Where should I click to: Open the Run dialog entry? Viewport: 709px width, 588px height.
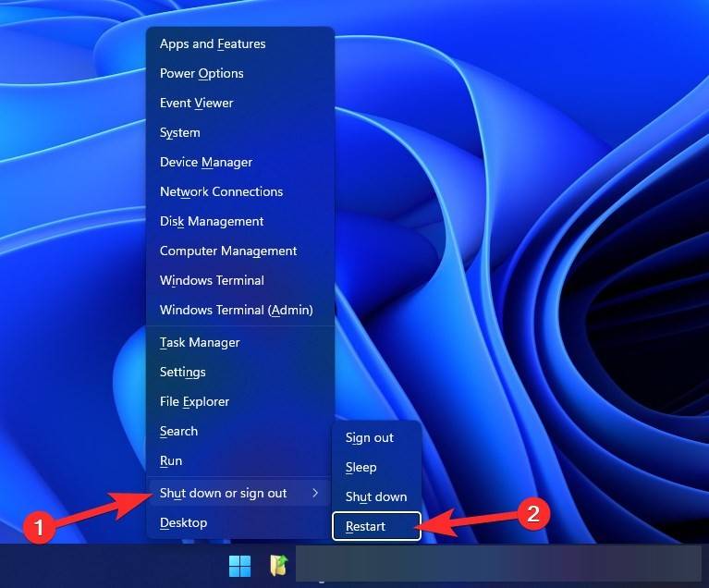240,461
